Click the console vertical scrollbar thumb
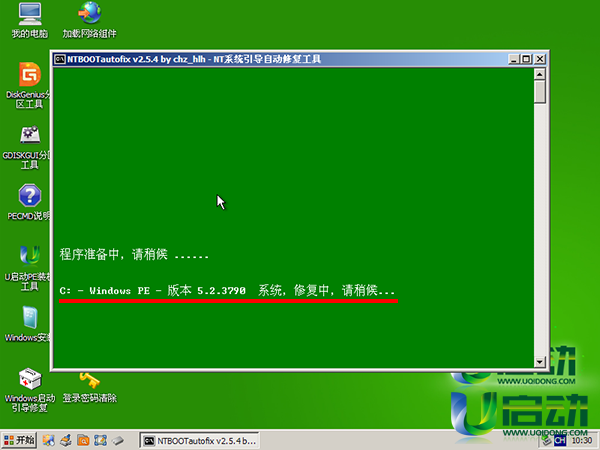This screenshot has width=600, height=450. 540,91
